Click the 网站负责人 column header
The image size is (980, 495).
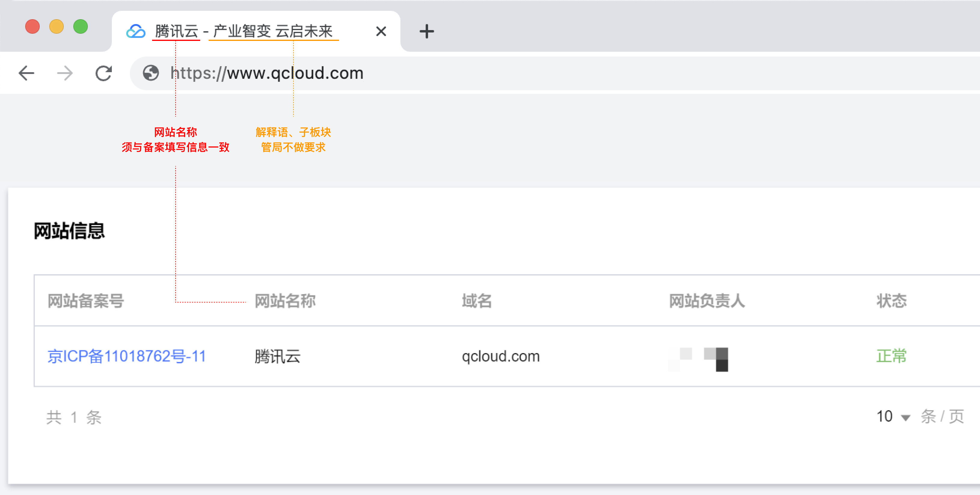point(707,301)
